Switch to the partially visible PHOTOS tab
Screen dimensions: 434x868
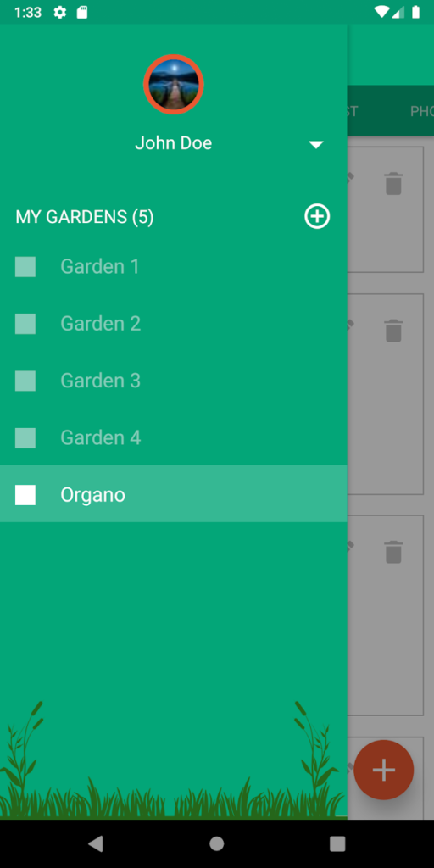tap(422, 111)
